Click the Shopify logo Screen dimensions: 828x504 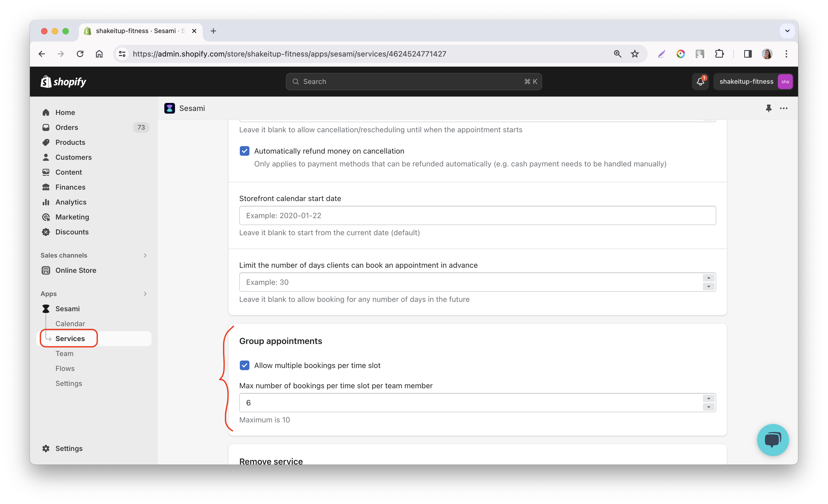coord(63,82)
